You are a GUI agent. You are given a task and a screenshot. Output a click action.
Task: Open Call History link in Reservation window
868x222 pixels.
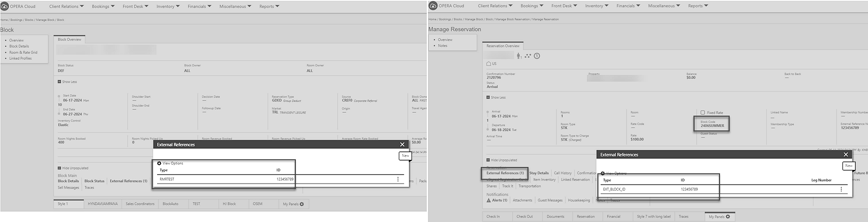(x=562, y=173)
